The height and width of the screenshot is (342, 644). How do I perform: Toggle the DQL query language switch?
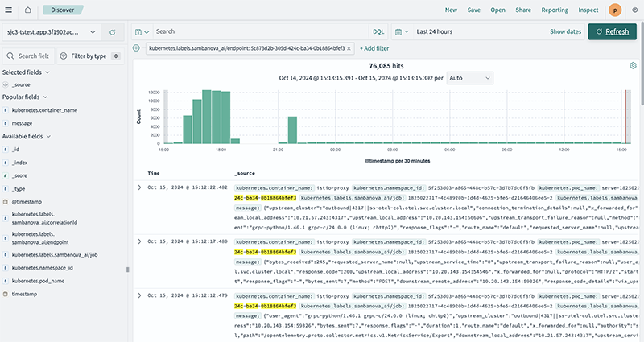point(378,31)
